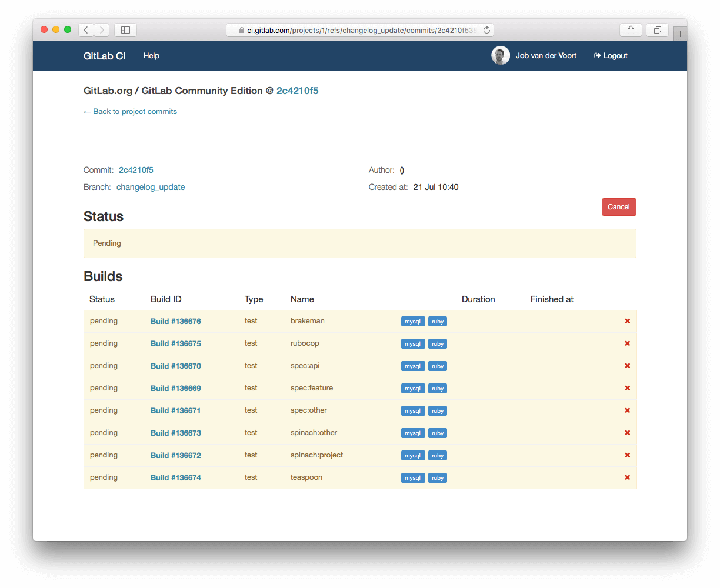Cancel the brakeman build with red X
The height and width of the screenshot is (588, 720).
tap(627, 321)
